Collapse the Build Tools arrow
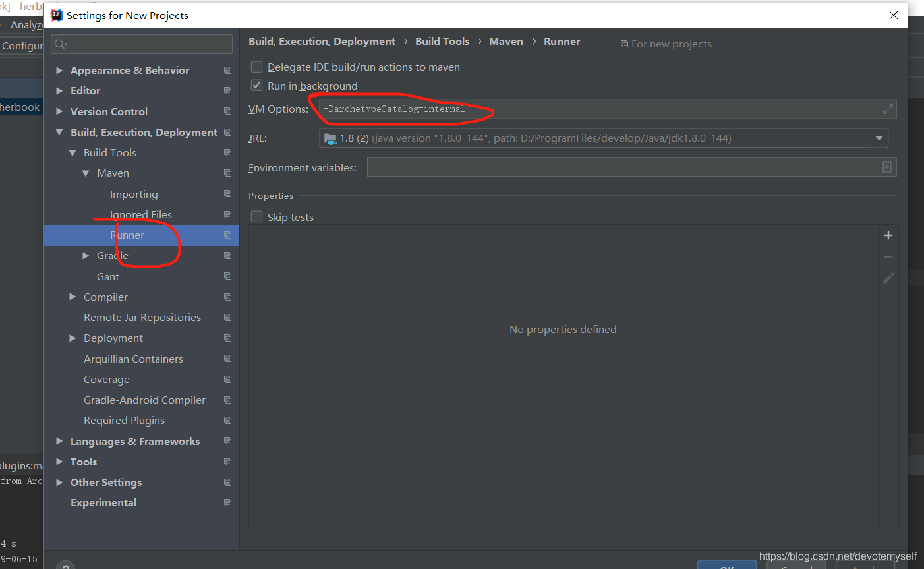 coord(72,152)
